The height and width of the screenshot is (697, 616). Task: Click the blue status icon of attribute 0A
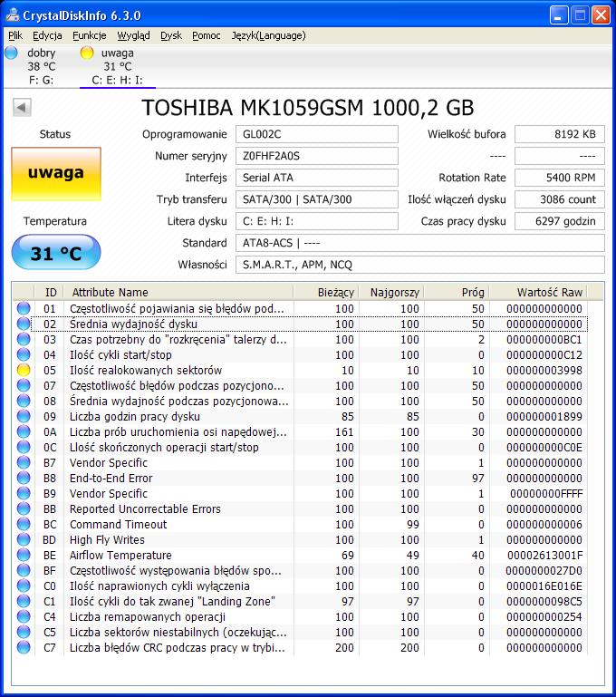pyautogui.click(x=23, y=431)
